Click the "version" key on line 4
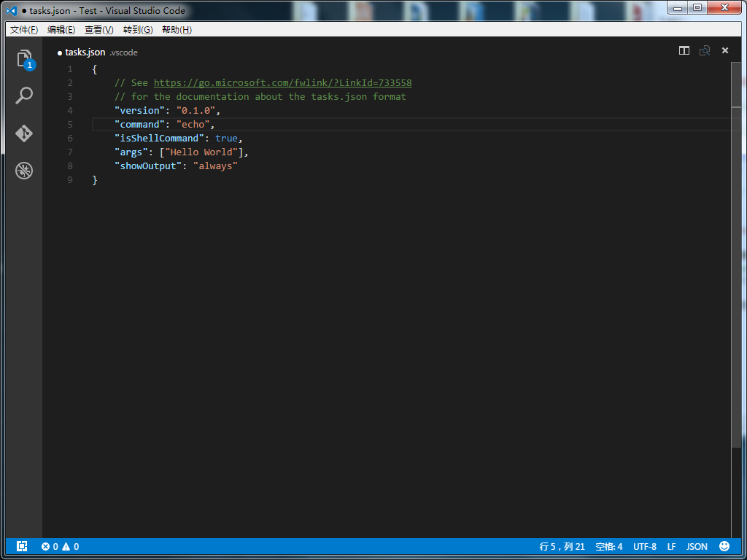Viewport: 747px width, 560px height. tap(139, 111)
